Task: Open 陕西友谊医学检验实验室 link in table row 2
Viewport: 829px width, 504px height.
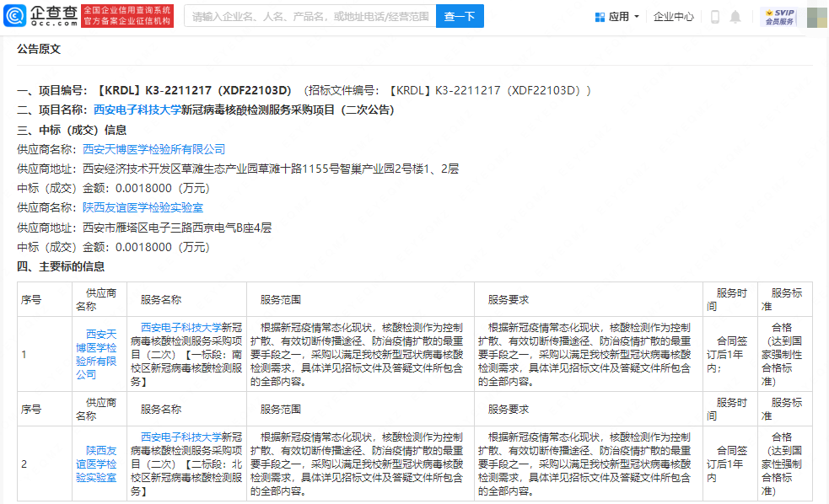Action: click(x=96, y=464)
